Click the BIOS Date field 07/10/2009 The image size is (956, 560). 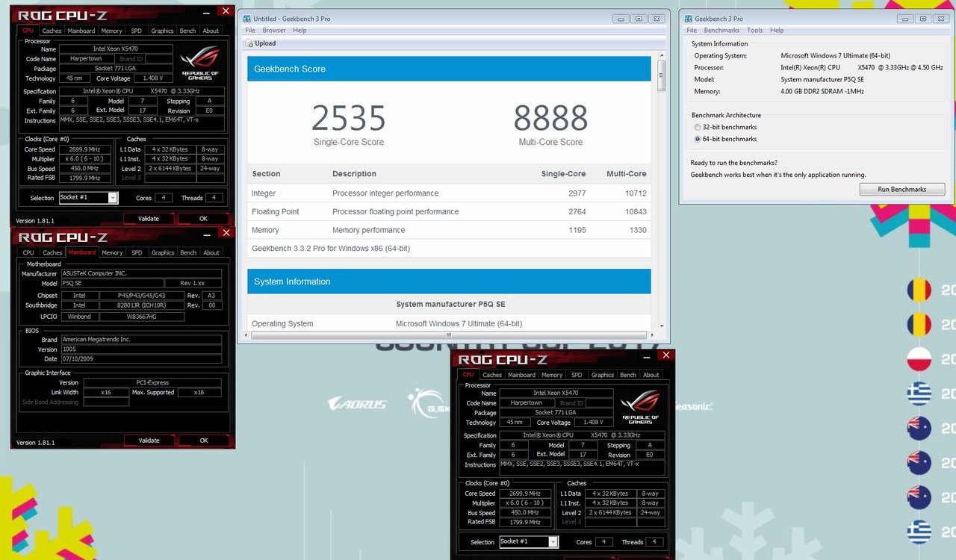[x=140, y=358]
